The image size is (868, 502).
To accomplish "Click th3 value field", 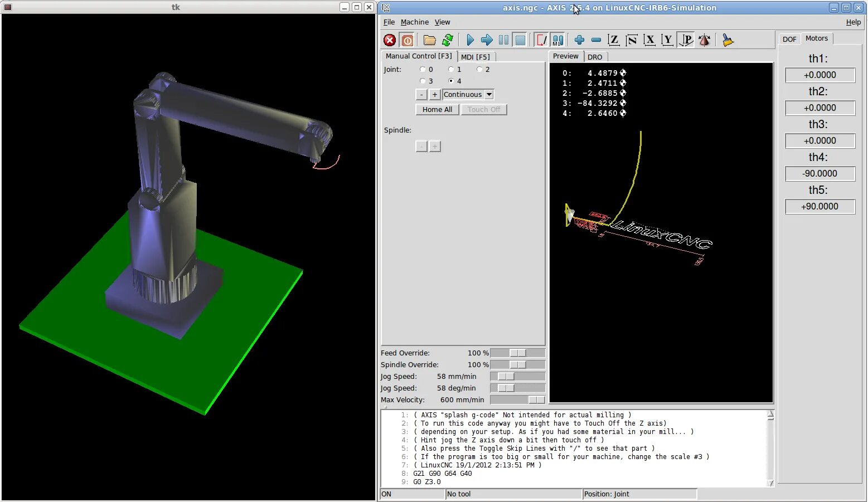I will pos(820,141).
